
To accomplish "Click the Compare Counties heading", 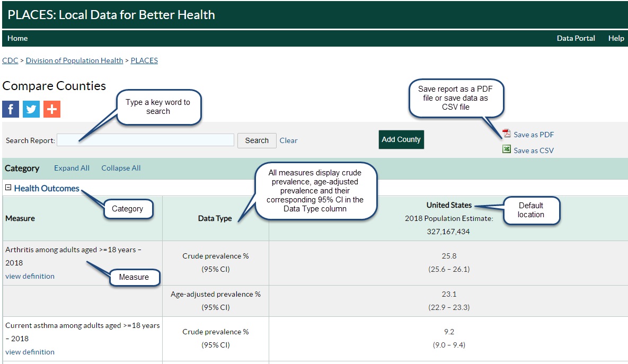I will point(54,86).
